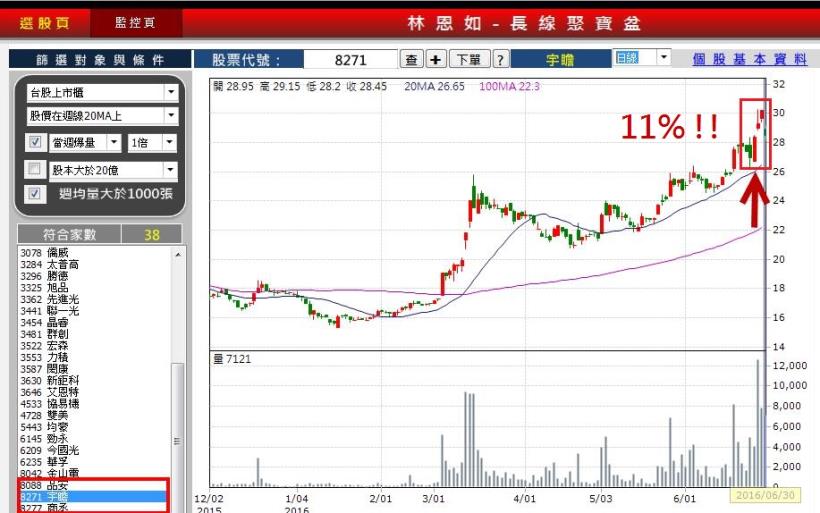
Task: Enable the 股本大於20億 checkbox
Action: (35, 169)
